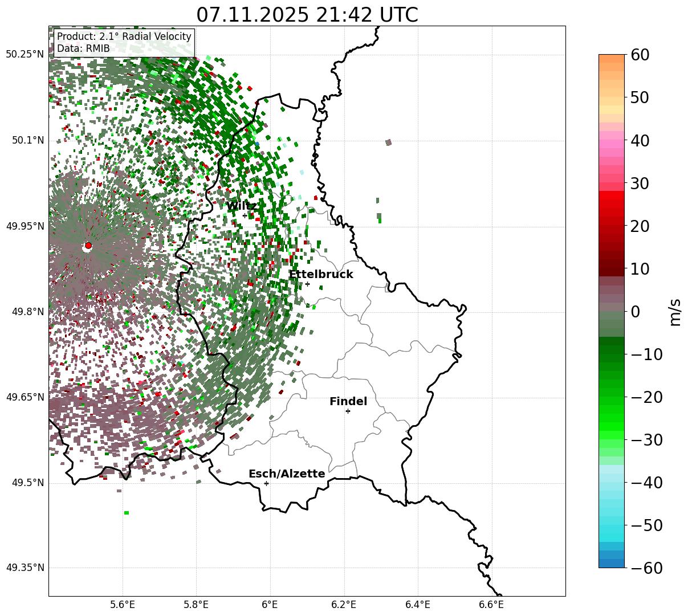Click the Wiltz station cross marker

(x=245, y=215)
